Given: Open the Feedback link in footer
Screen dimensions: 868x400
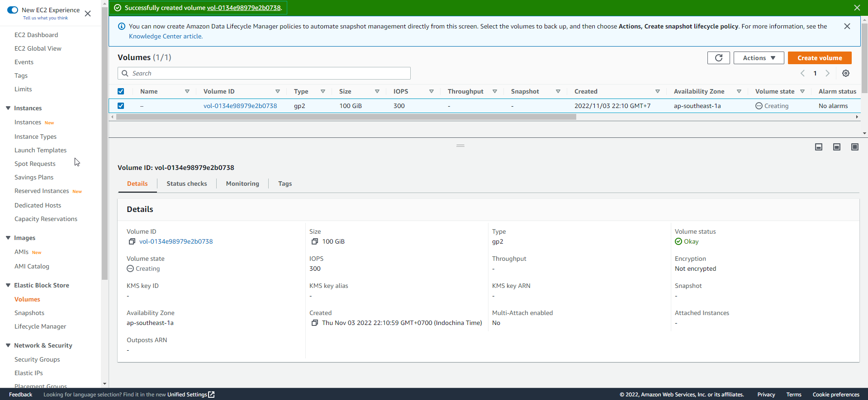Looking at the screenshot, I should [x=21, y=395].
